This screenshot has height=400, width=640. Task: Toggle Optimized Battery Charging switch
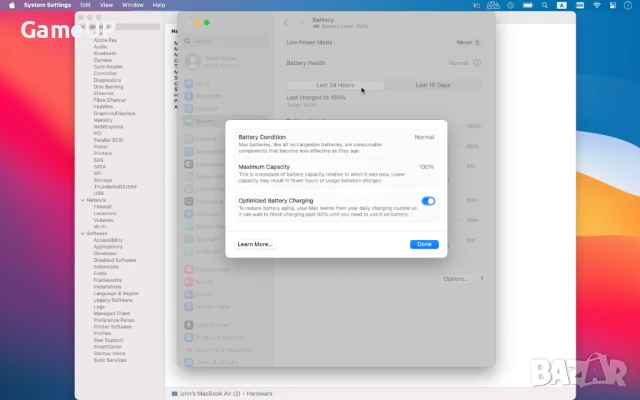coord(428,201)
